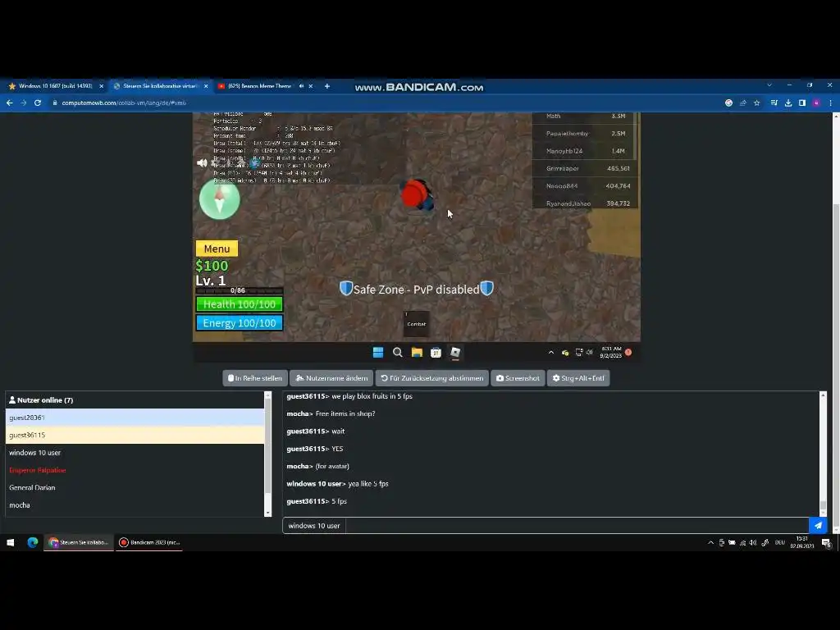Select General Darian in user list
Image resolution: width=840 pixels, height=630 pixels.
click(x=135, y=487)
